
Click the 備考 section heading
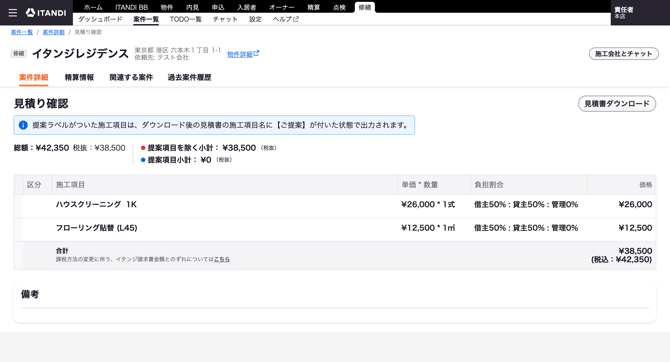tap(30, 294)
